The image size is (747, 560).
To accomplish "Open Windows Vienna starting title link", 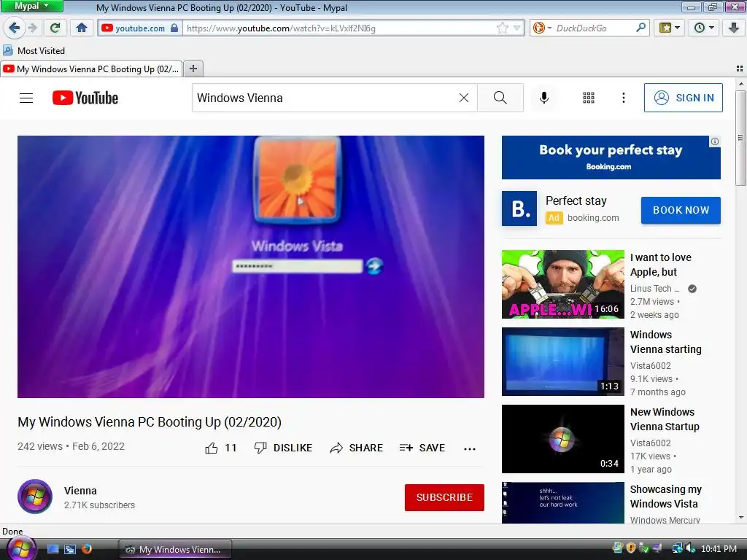I will click(x=665, y=342).
